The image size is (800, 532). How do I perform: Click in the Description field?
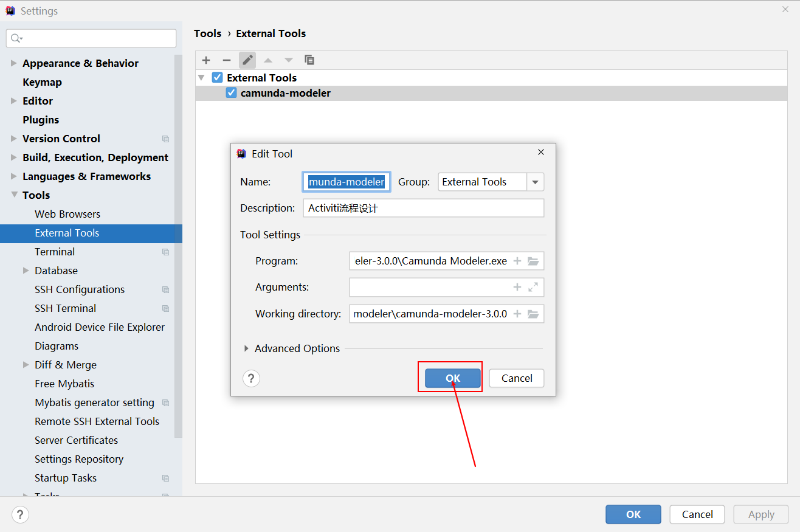click(x=424, y=208)
